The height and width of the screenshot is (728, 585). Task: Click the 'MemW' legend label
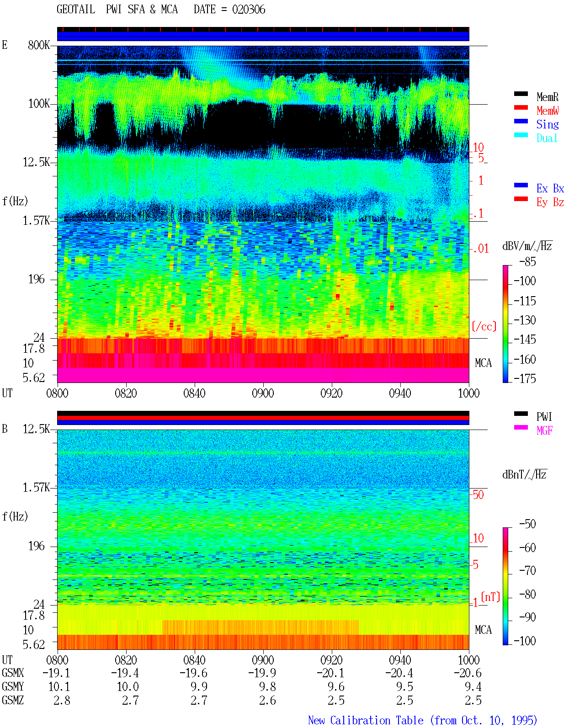point(548,111)
